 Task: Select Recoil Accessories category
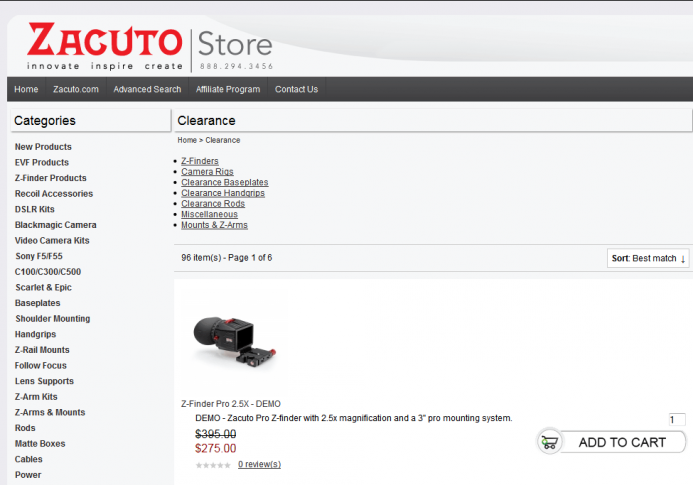click(x=54, y=194)
